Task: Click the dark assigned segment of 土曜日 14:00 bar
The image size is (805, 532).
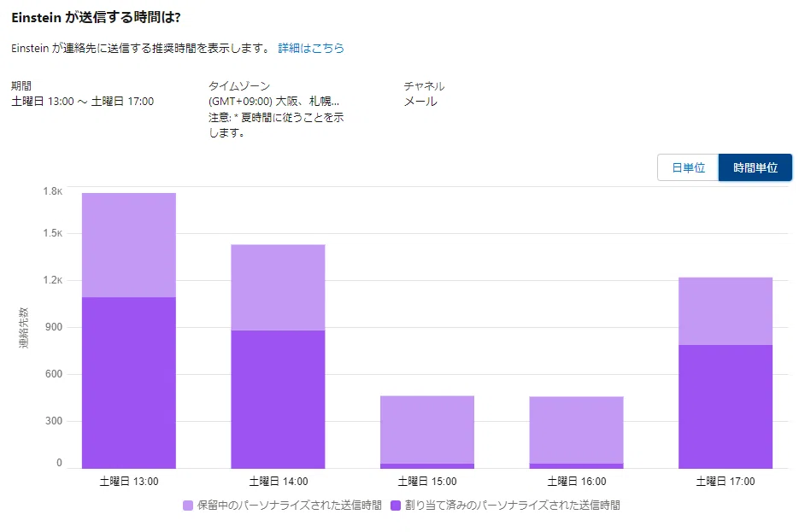Action: click(278, 399)
